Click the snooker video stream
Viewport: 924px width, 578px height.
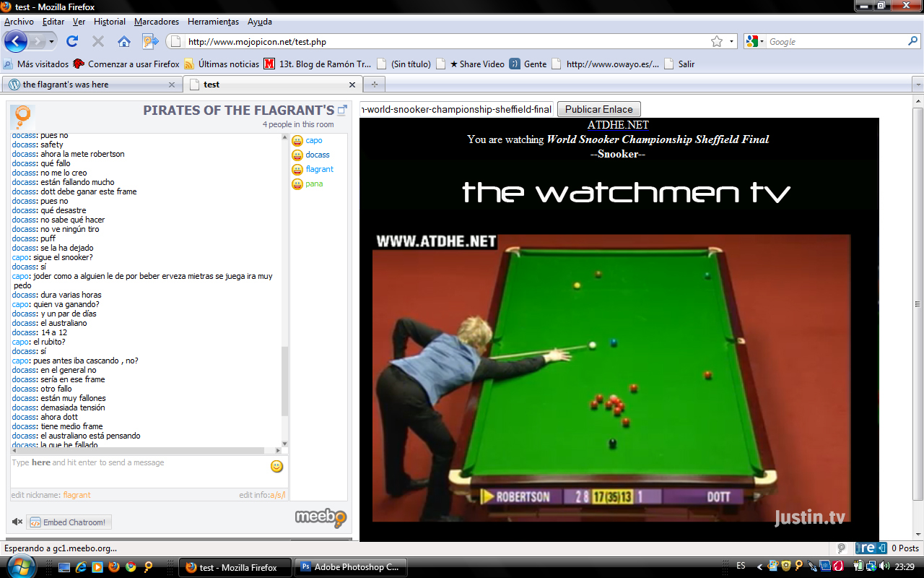611,378
